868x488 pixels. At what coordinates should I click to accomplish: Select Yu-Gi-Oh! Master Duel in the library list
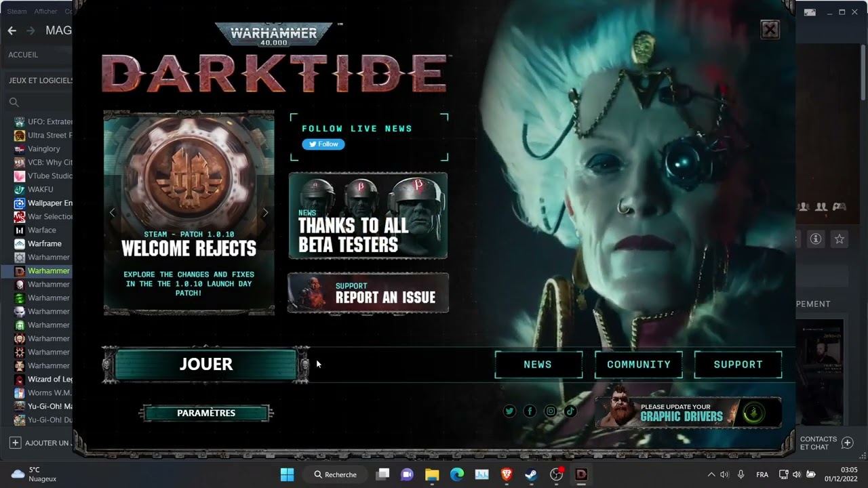43,406
